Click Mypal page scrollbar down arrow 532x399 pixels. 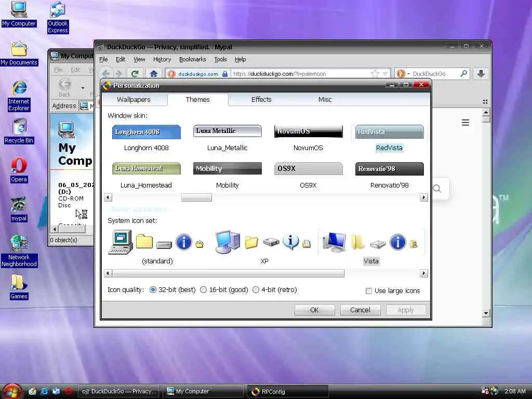click(x=486, y=313)
